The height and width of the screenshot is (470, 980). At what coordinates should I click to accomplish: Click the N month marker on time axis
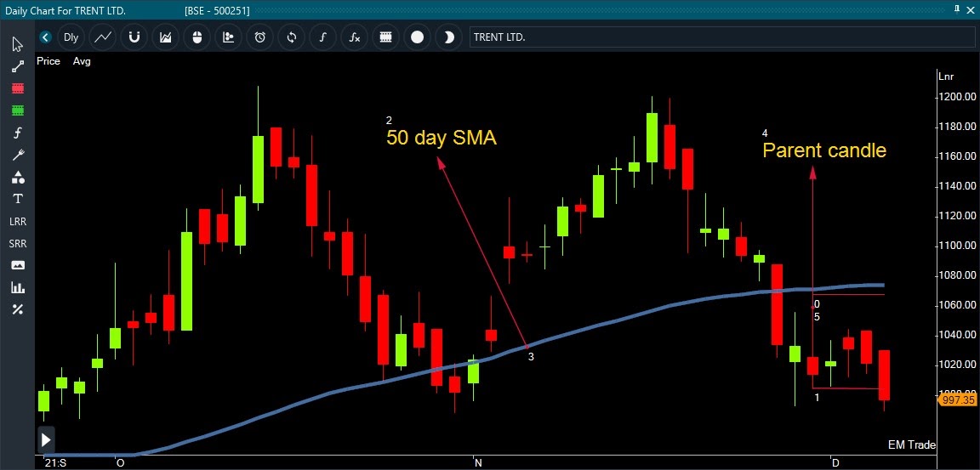click(x=478, y=463)
